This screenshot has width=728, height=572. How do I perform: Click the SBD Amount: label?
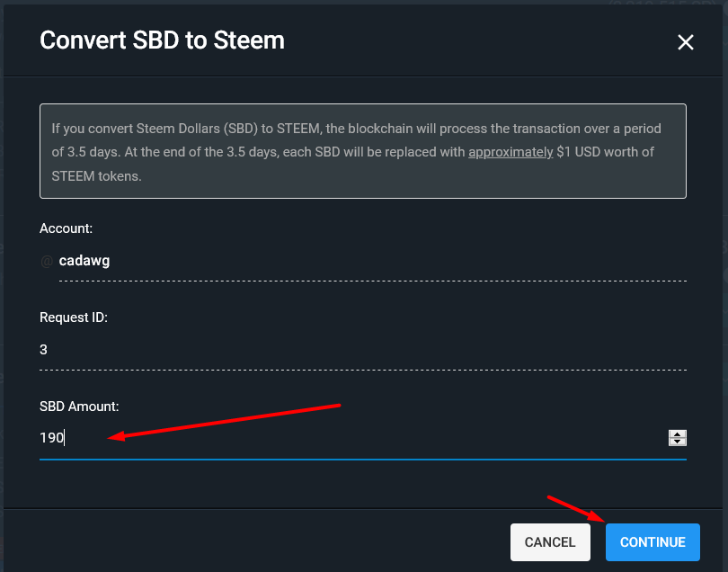pos(79,407)
